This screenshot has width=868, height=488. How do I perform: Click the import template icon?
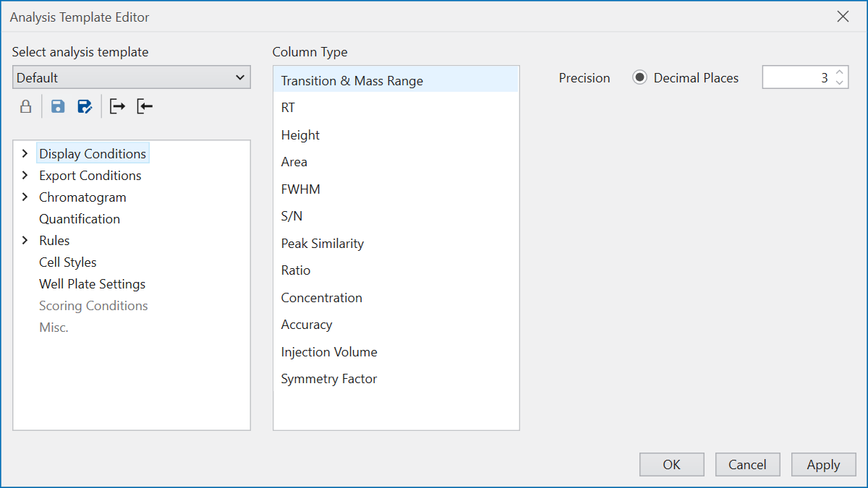(x=145, y=107)
